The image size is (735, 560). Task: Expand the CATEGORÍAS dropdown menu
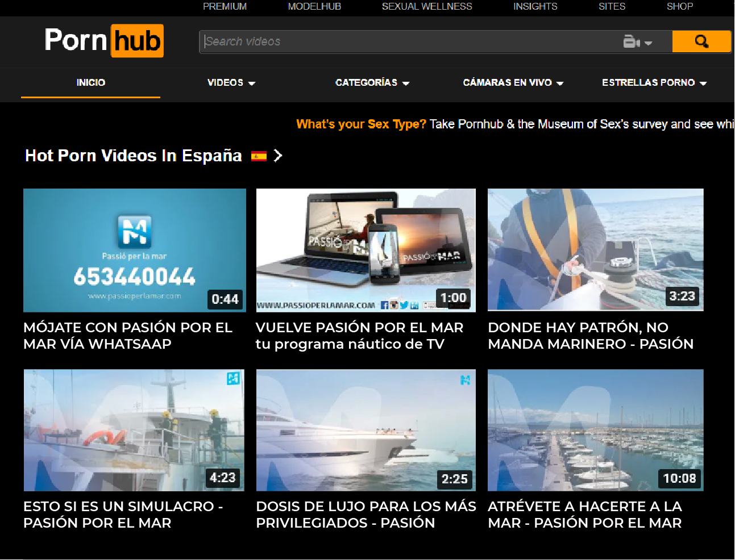click(x=372, y=83)
